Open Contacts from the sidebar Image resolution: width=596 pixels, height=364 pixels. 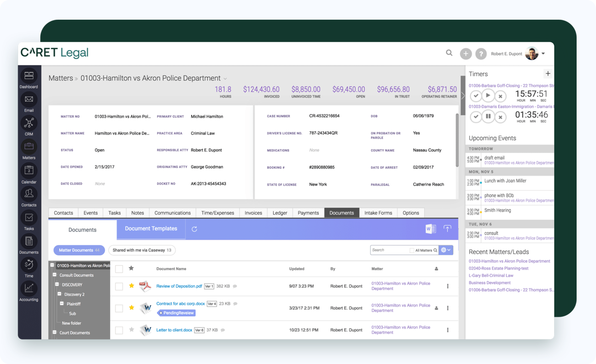point(29,194)
